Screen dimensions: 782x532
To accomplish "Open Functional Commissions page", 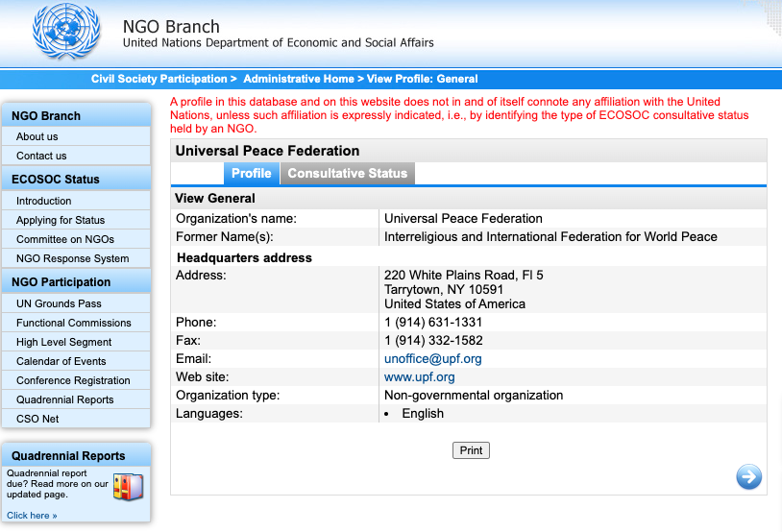I will (x=76, y=323).
